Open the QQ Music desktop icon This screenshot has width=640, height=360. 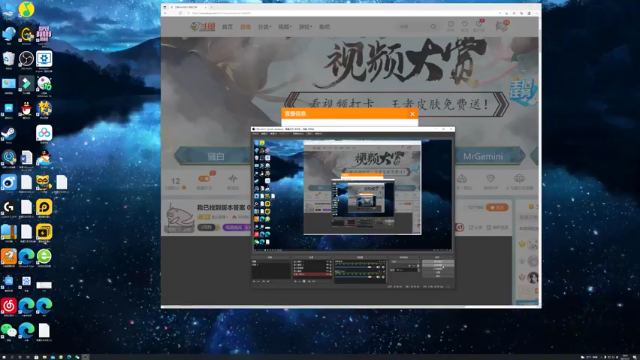point(27,9)
